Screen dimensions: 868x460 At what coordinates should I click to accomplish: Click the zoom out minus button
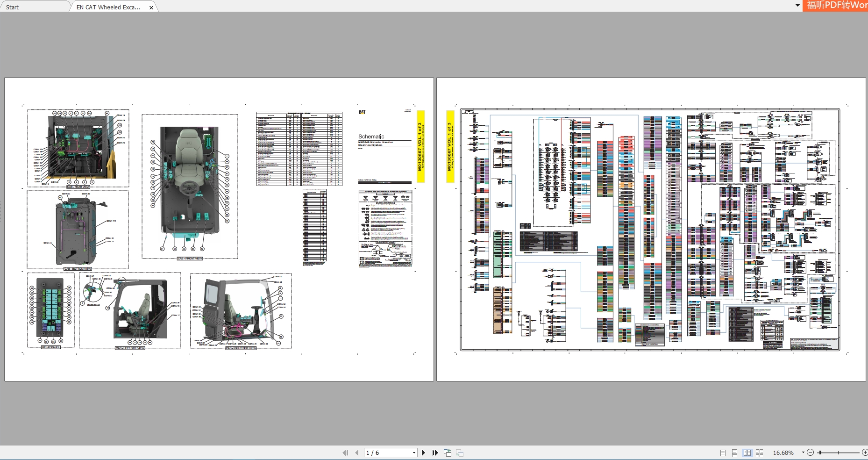tap(811, 453)
